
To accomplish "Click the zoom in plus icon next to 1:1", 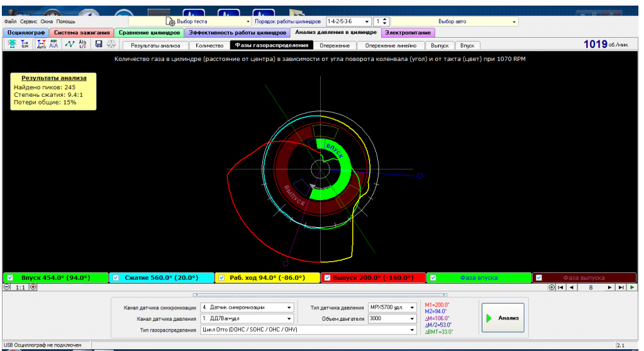I will click(x=33, y=287).
